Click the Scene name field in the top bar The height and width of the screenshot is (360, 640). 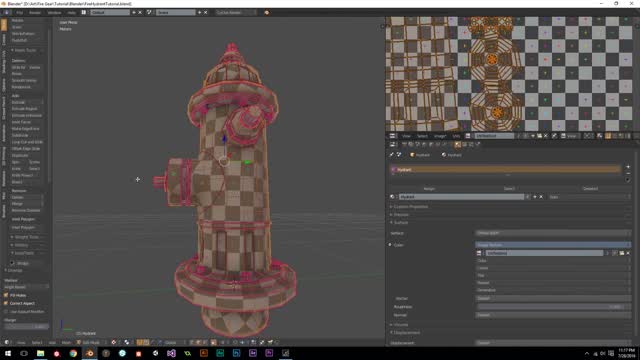click(x=176, y=12)
